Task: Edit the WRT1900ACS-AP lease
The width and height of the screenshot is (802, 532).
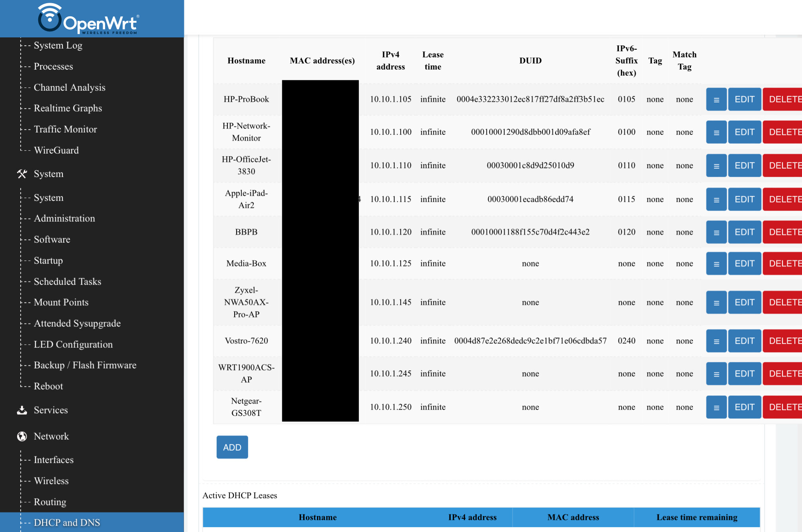Action: [745, 374]
